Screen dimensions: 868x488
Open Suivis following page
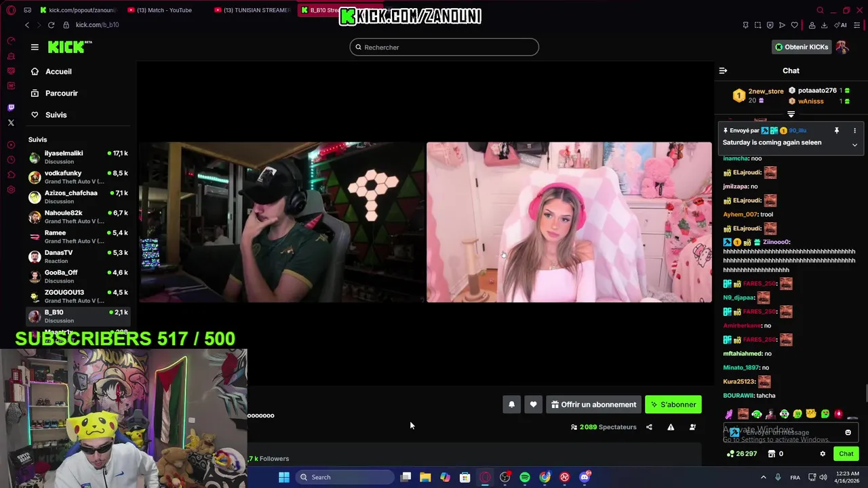(49, 115)
